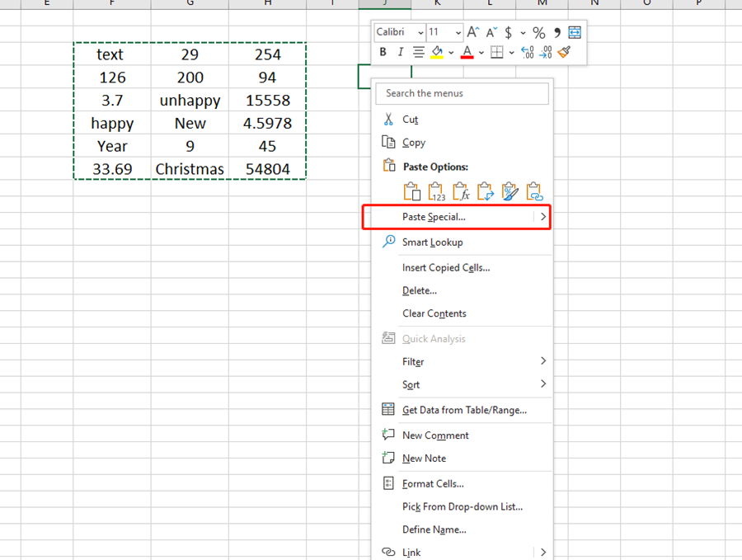The height and width of the screenshot is (560, 742).
Task: Choose the standard Paste option icon
Action: (x=411, y=191)
